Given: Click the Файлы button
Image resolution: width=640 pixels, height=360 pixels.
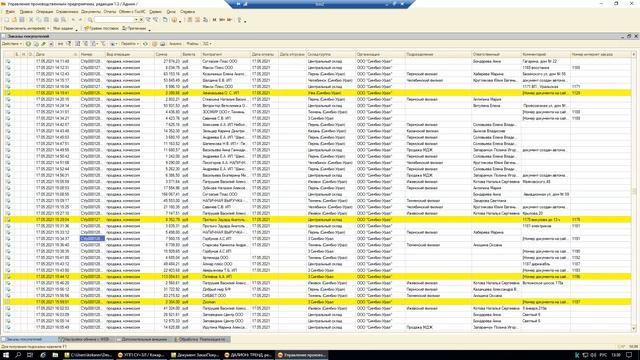Looking at the screenshot, I should [x=192, y=44].
